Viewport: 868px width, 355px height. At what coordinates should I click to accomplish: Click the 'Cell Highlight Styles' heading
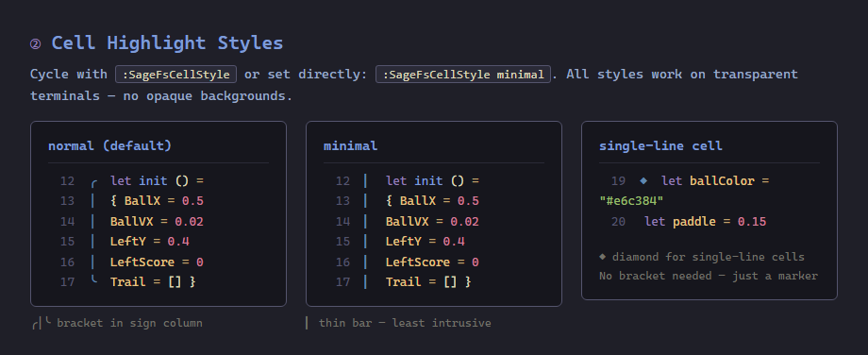pyautogui.click(x=167, y=43)
